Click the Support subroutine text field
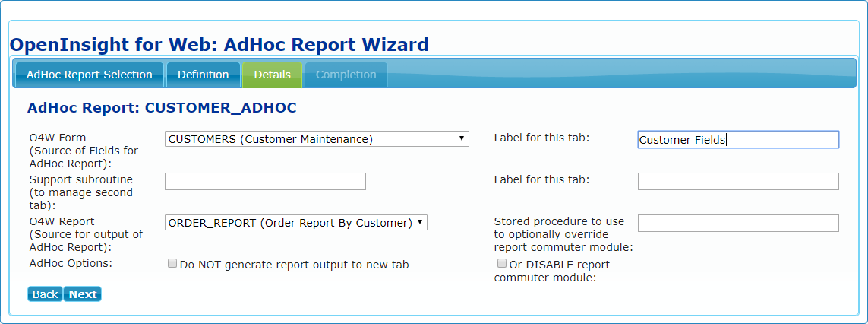 (265, 182)
